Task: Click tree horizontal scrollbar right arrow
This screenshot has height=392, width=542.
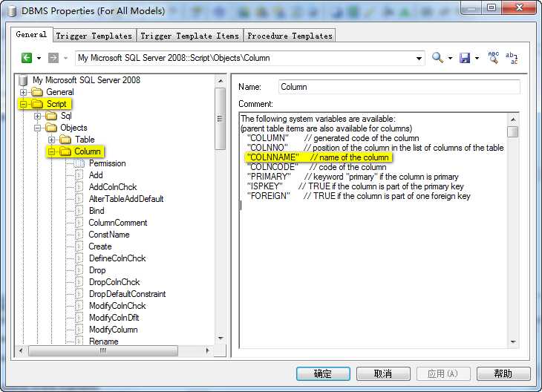Action: pyautogui.click(x=207, y=351)
